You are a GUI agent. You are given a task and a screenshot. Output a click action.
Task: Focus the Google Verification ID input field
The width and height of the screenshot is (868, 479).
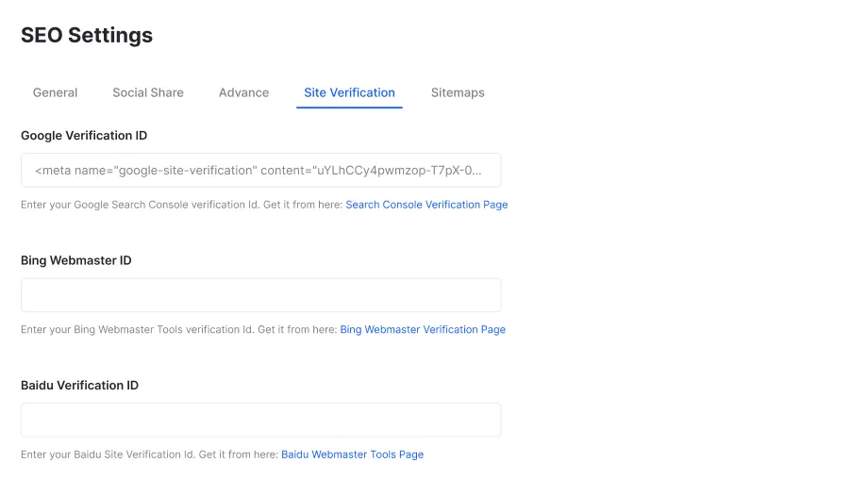pos(261,171)
